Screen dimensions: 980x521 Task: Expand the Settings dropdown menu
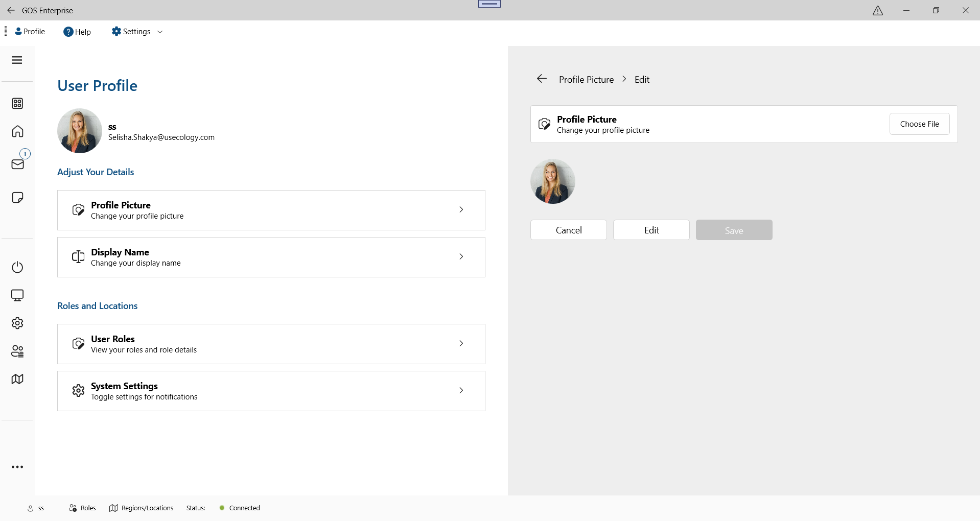coord(137,32)
